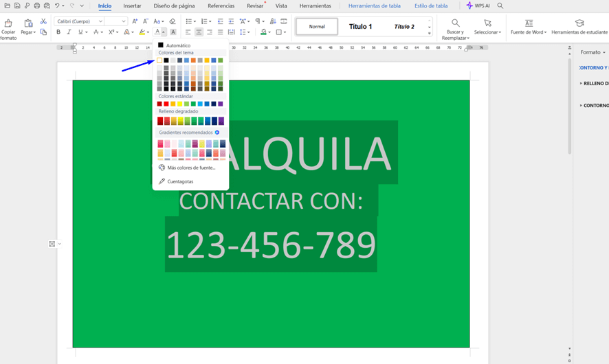Open the borders dropdown arrow
609x364 pixels.
285,32
